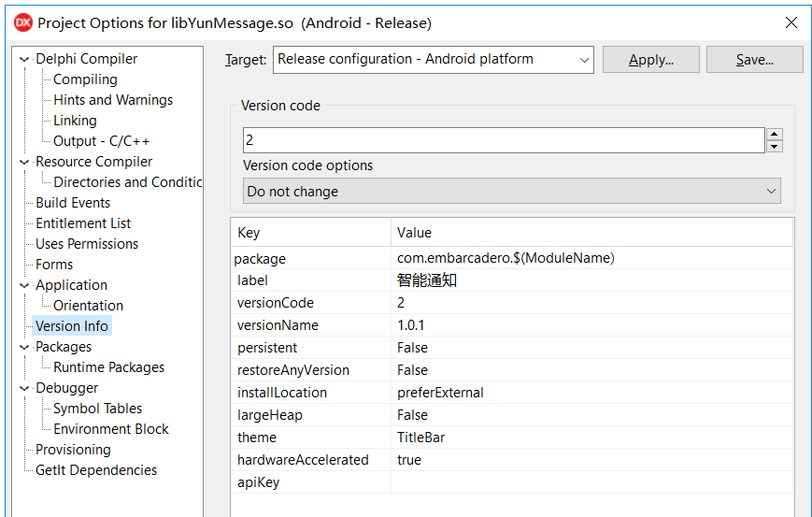This screenshot has height=517, width=812.
Task: Select the Provisioning tree item
Action: (x=73, y=450)
